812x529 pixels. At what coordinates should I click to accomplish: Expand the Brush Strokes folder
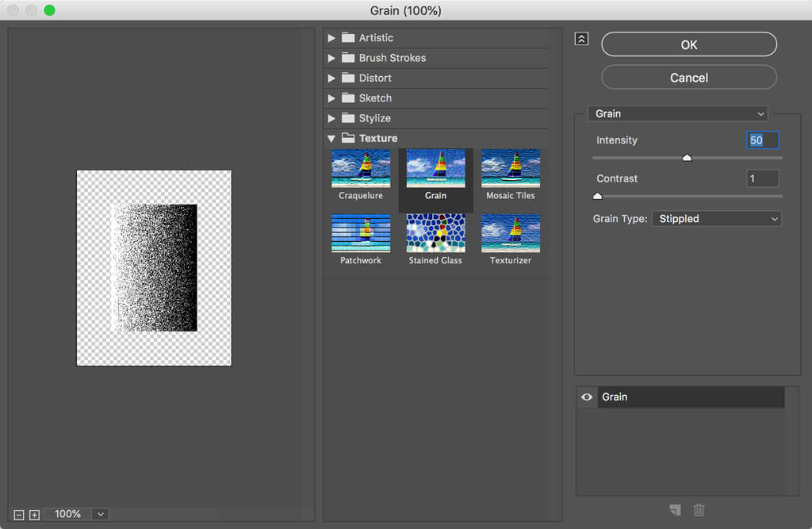pyautogui.click(x=331, y=58)
